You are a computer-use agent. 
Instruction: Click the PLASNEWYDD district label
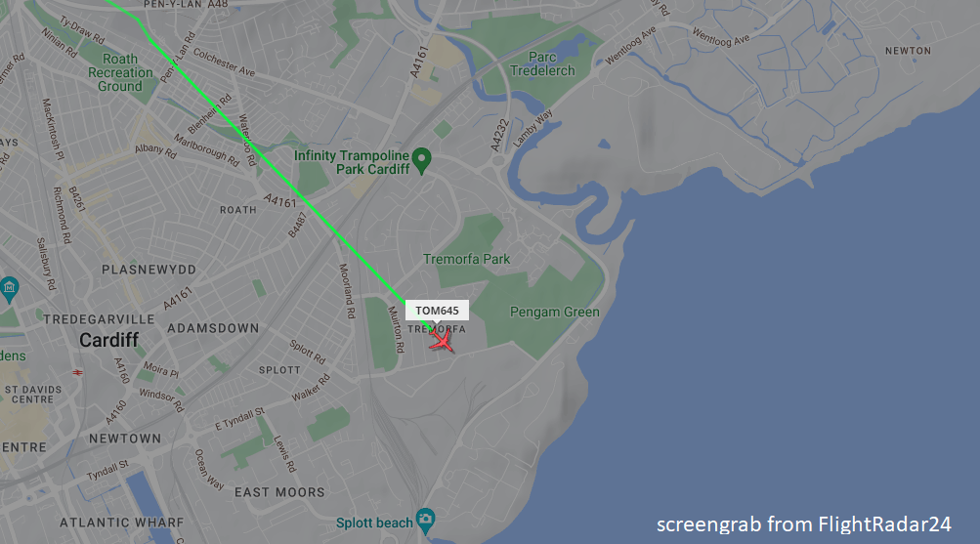[149, 270]
